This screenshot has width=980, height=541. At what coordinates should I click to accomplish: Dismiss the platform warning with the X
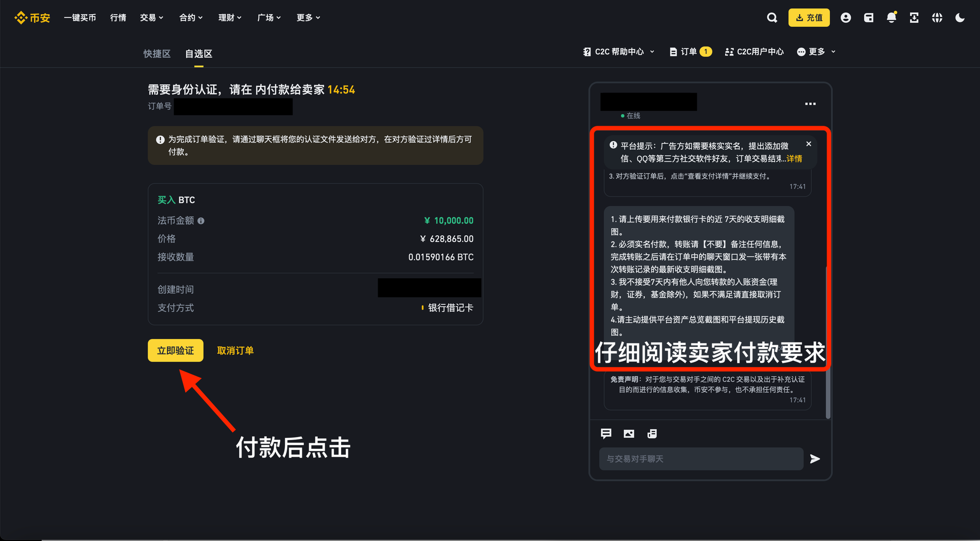pyautogui.click(x=808, y=144)
